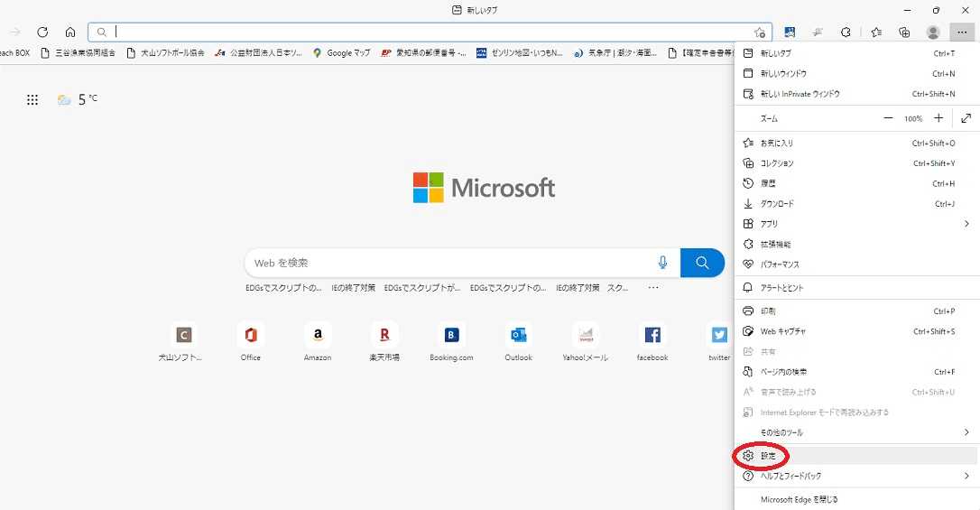The width and height of the screenshot is (980, 510).
Task: Open the Amazon quick link tile
Action: pos(318,342)
